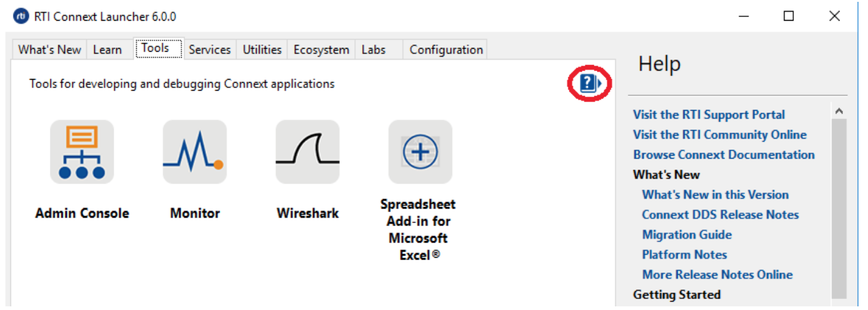Open the Monitor tool

click(195, 152)
